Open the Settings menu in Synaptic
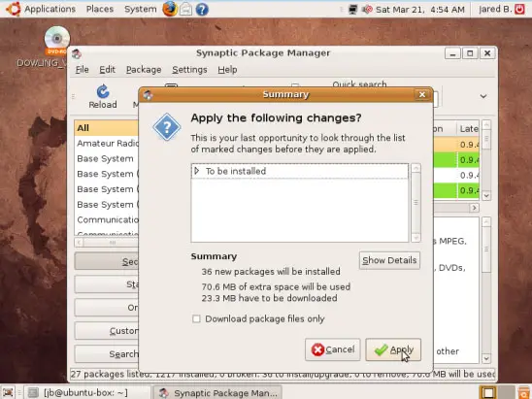This screenshot has width=532, height=399. click(x=189, y=70)
